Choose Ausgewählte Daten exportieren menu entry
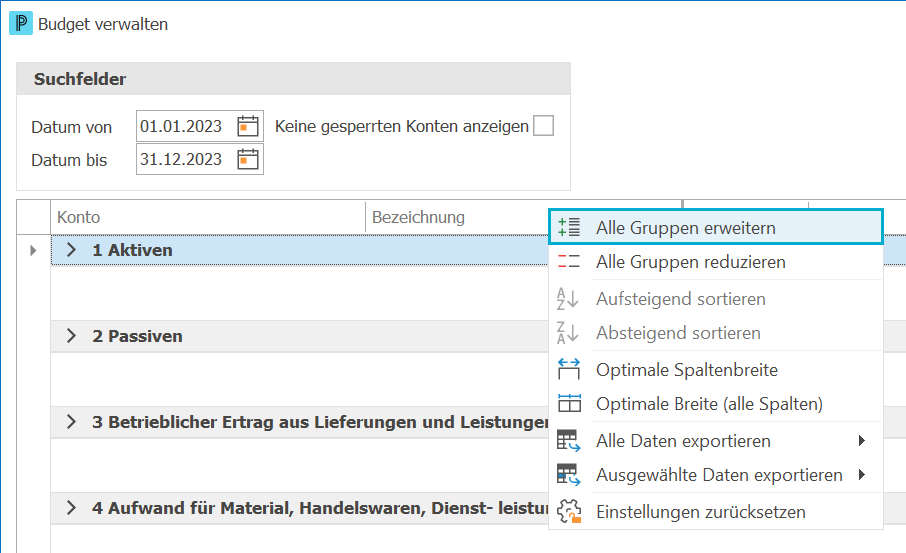The width and height of the screenshot is (906, 553). pyautogui.click(x=716, y=474)
